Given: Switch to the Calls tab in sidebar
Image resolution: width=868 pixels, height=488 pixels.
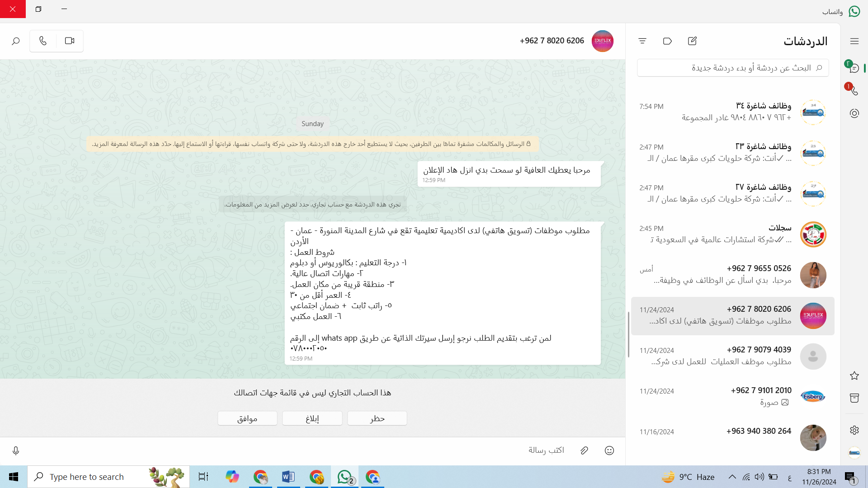Looking at the screenshot, I should [x=854, y=91].
